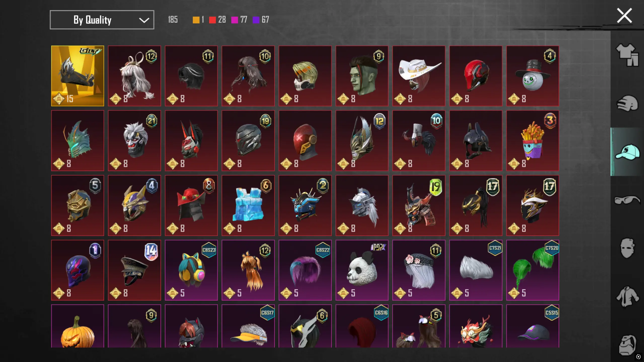Open the backpack category icon
The image size is (644, 362).
pyautogui.click(x=627, y=345)
